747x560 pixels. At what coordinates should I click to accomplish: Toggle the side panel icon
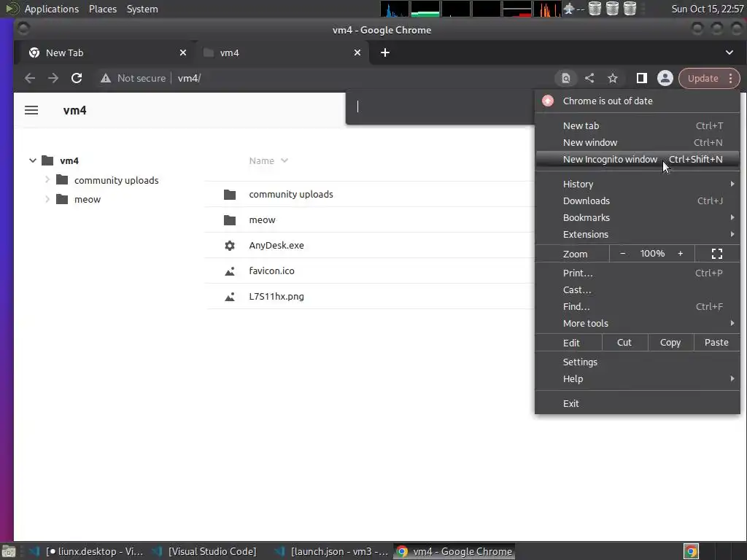pyautogui.click(x=642, y=78)
